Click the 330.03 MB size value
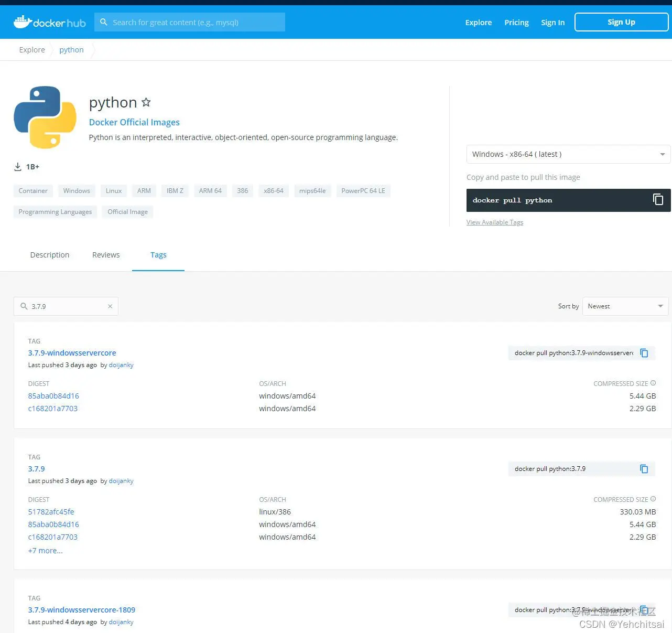Screen dimensions: 672x633 pos(638,512)
